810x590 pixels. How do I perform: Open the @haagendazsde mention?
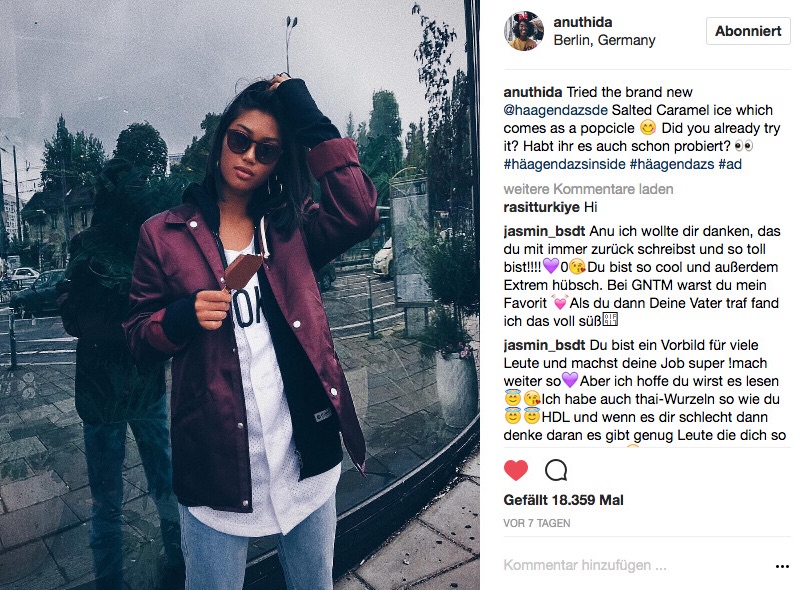tap(555, 110)
